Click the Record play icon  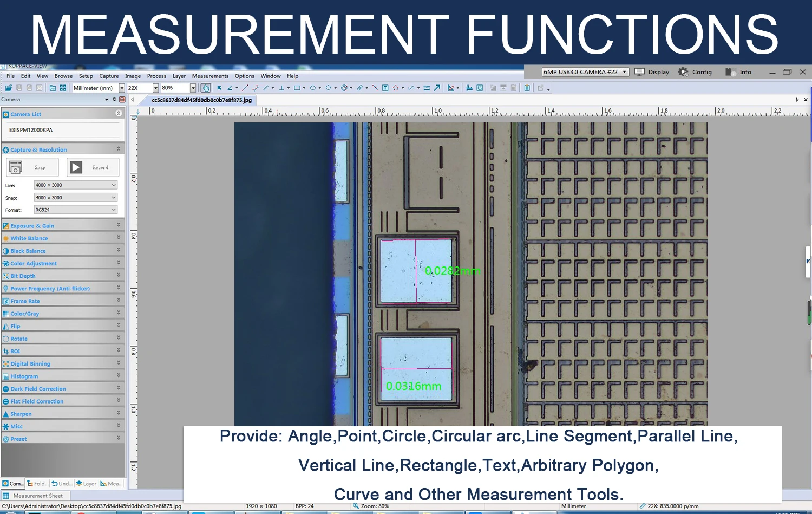[x=76, y=167]
